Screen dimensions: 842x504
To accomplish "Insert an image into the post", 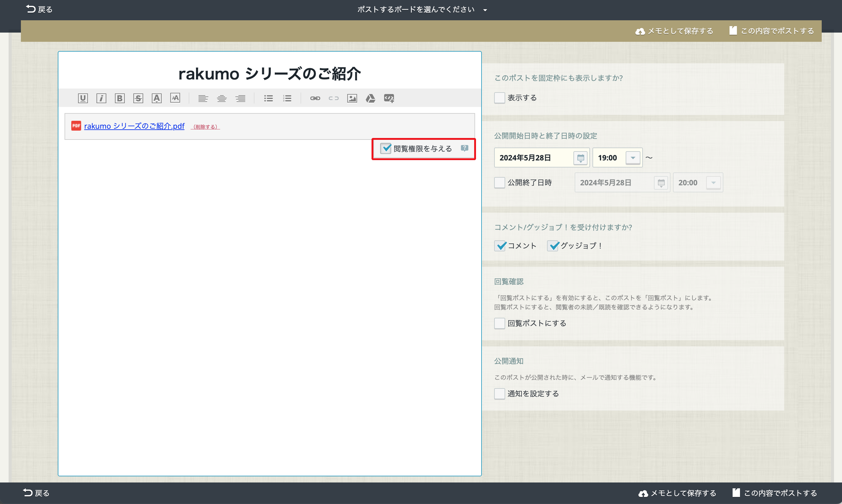I will (x=352, y=98).
